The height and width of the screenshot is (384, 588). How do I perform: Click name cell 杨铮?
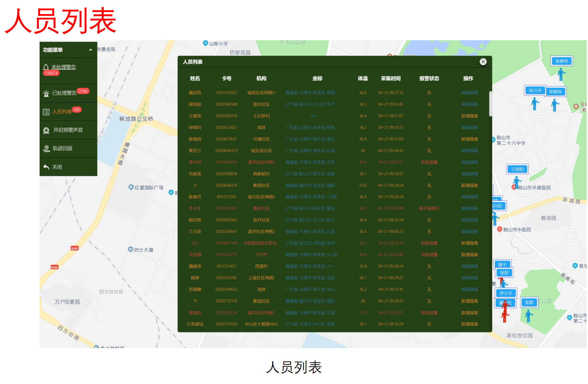(195, 278)
